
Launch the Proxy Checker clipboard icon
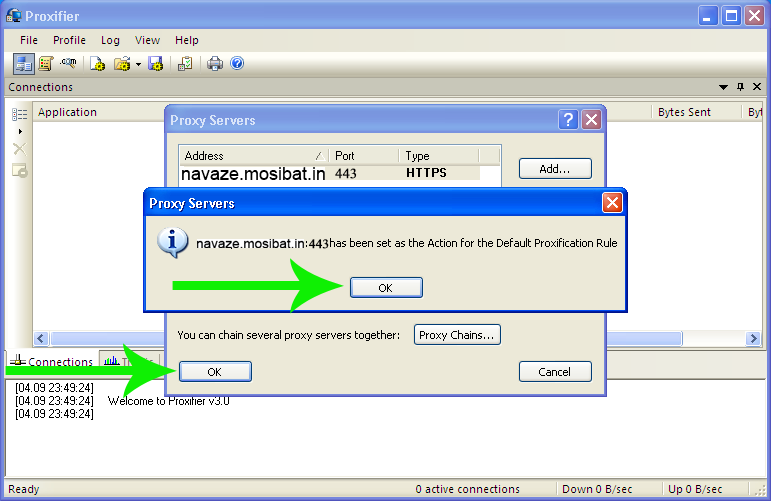click(185, 64)
